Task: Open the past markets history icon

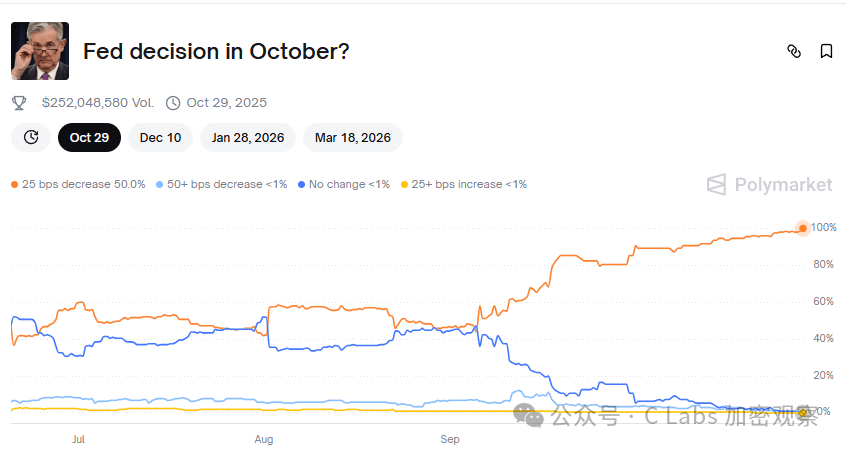Action: point(31,137)
